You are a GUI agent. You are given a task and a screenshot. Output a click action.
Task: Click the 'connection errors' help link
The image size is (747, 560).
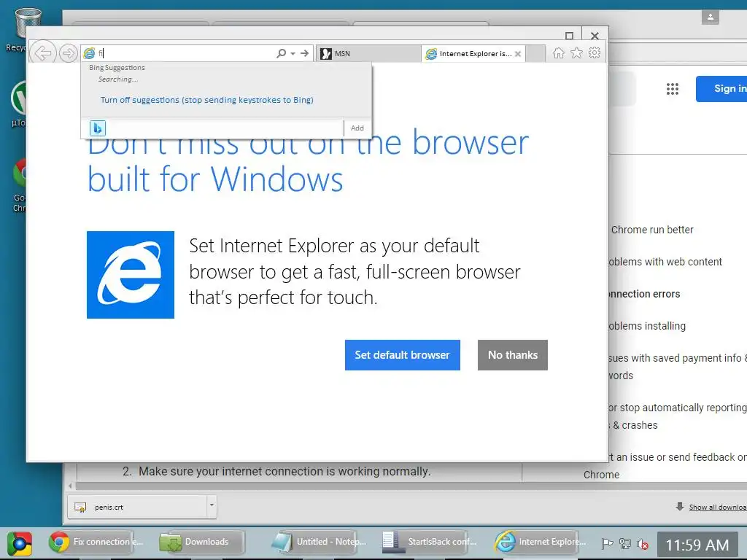pos(644,294)
